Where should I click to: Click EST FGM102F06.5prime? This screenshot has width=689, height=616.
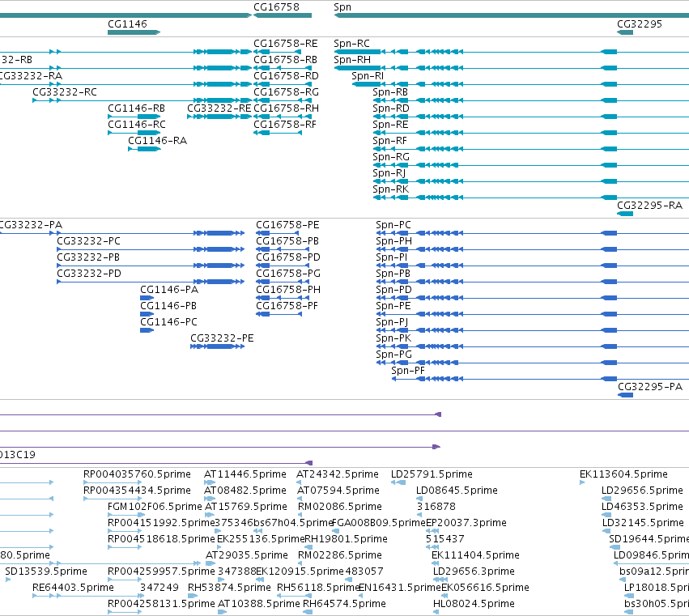tap(155, 507)
